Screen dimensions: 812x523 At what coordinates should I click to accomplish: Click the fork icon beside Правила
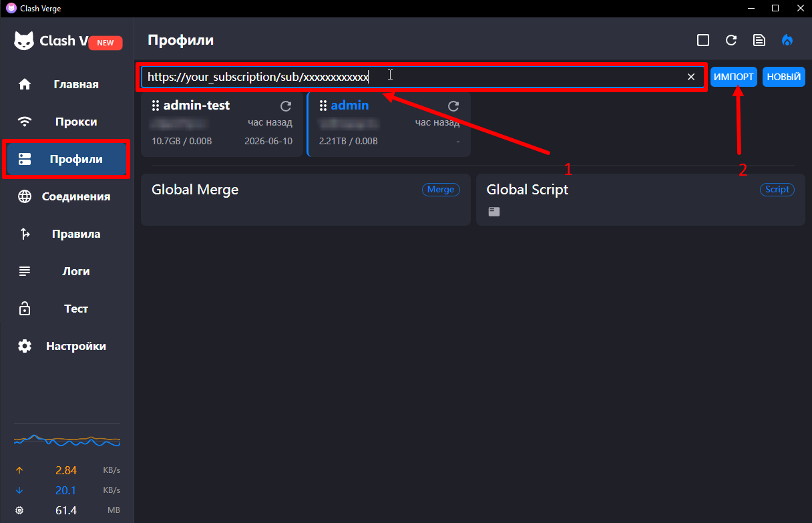(x=25, y=234)
